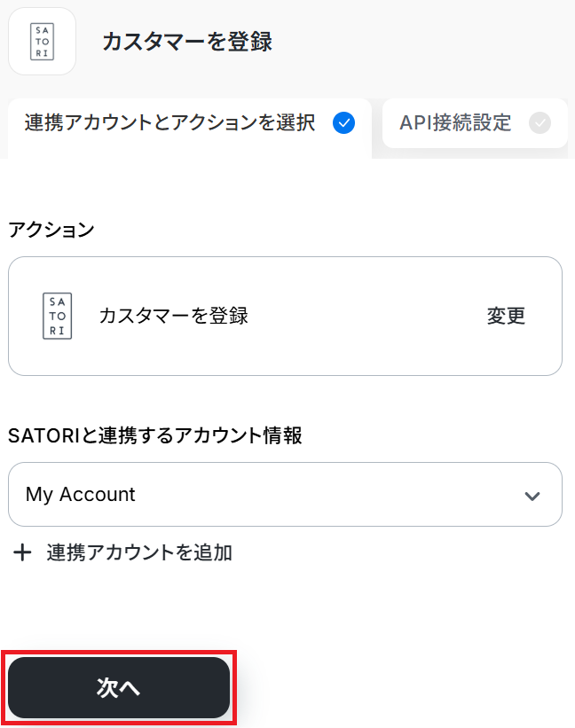575x728 pixels.
Task: Click the 連携アカウントを追加 link
Action: point(139,553)
